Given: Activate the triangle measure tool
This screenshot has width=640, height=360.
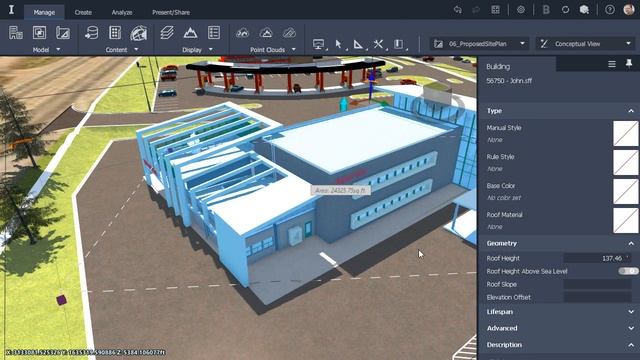Looking at the screenshot, I should (x=358, y=44).
